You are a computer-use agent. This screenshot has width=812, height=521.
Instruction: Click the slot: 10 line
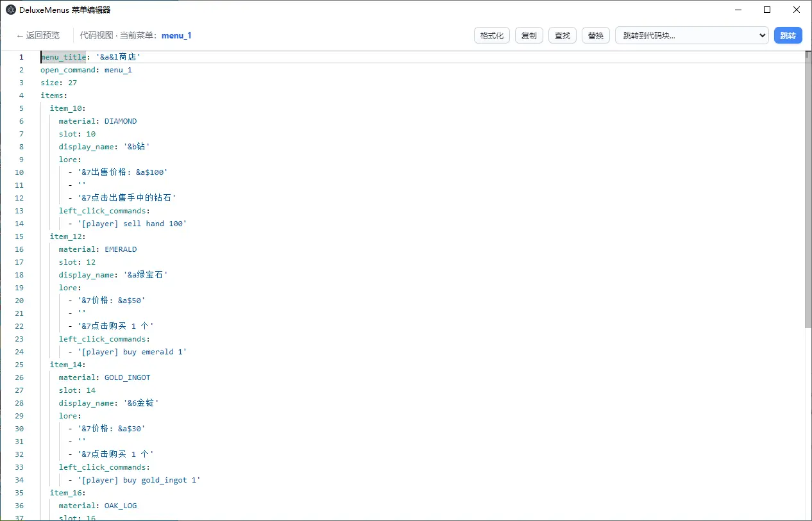77,134
